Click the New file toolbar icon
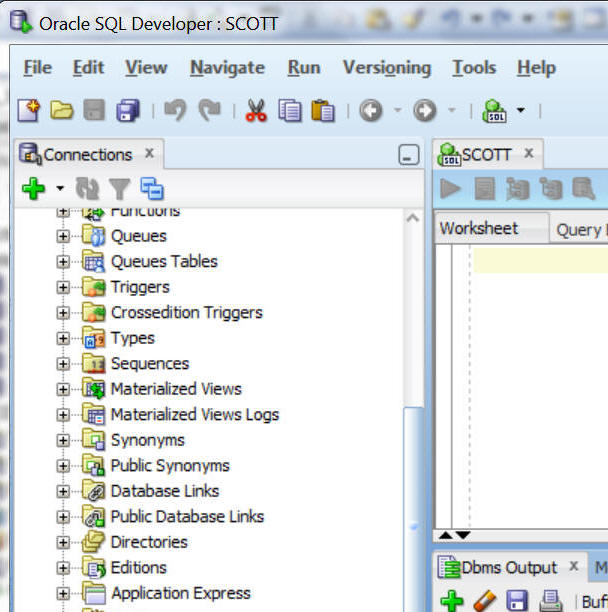Screen dimensions: 608x612 [x=29, y=110]
